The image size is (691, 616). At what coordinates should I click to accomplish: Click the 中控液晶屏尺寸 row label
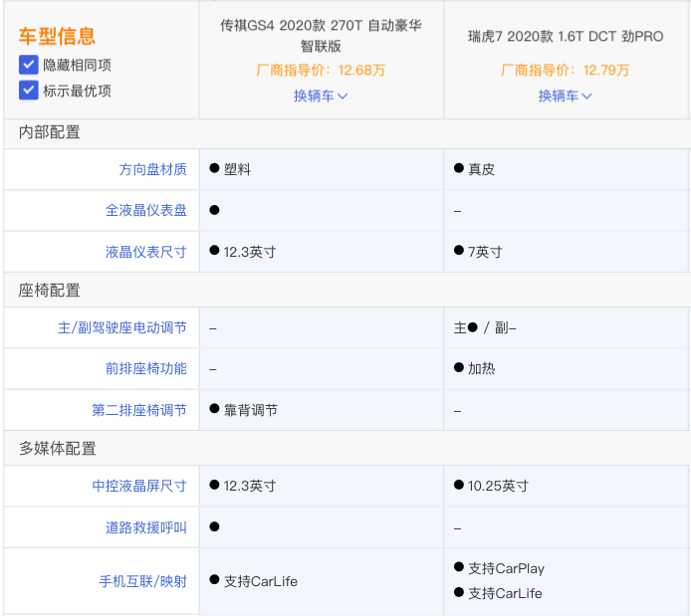(139, 486)
